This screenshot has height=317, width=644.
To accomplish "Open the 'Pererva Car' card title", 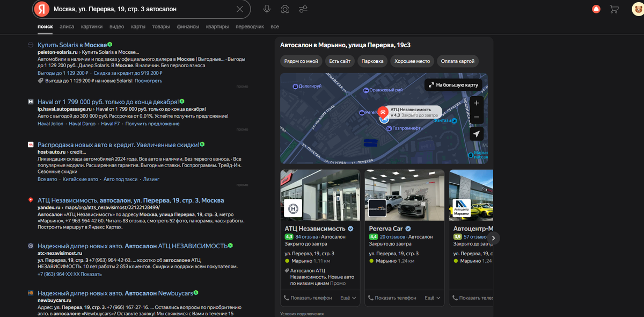I will (386, 228).
